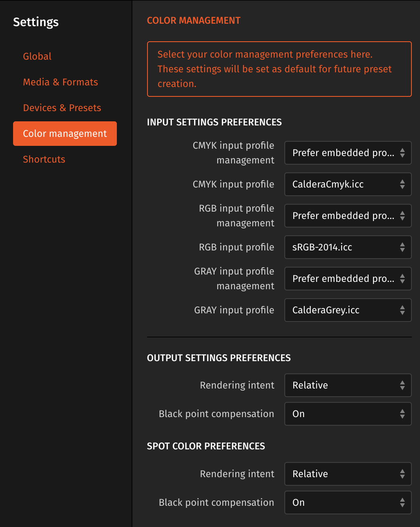Viewport: 420px width, 527px height.
Task: Click the stepper arrows beside CalderaGrey.icc
Action: coord(402,310)
